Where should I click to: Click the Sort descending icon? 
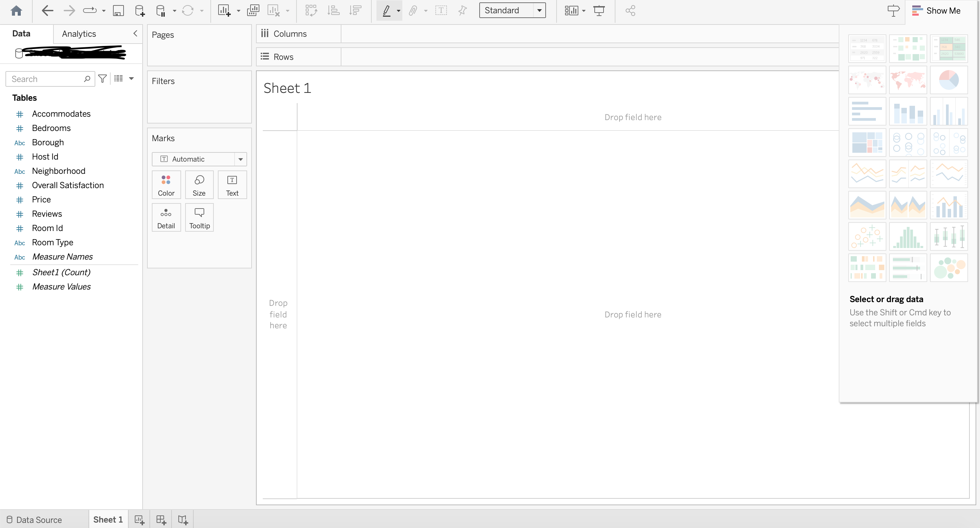(x=355, y=10)
